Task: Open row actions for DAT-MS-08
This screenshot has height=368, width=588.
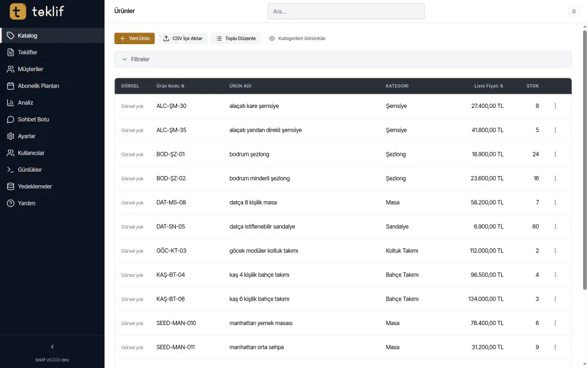Action: [555, 202]
